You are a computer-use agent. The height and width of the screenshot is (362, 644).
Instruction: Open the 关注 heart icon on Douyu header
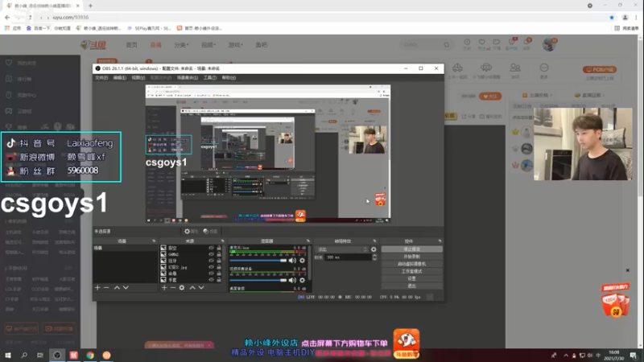(x=481, y=42)
